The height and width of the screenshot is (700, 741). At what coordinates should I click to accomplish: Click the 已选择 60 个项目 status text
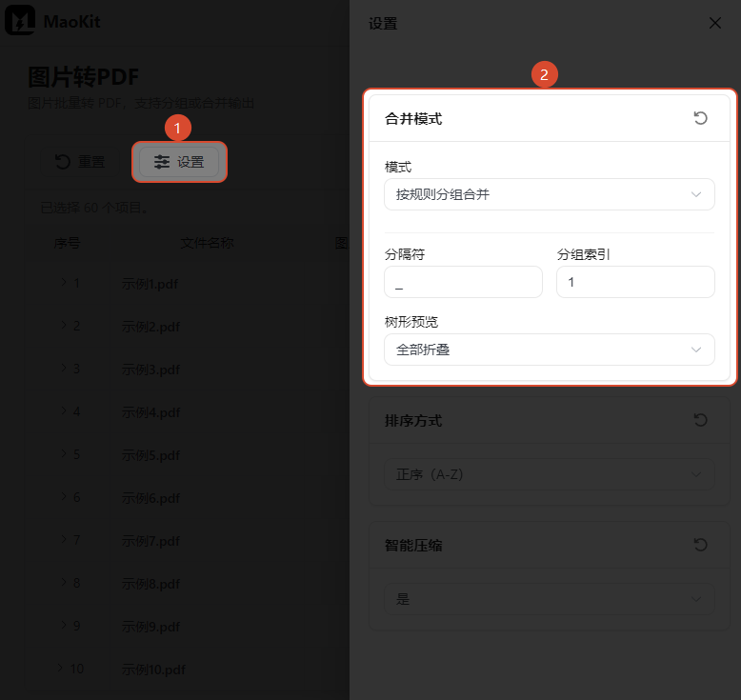tap(93, 208)
